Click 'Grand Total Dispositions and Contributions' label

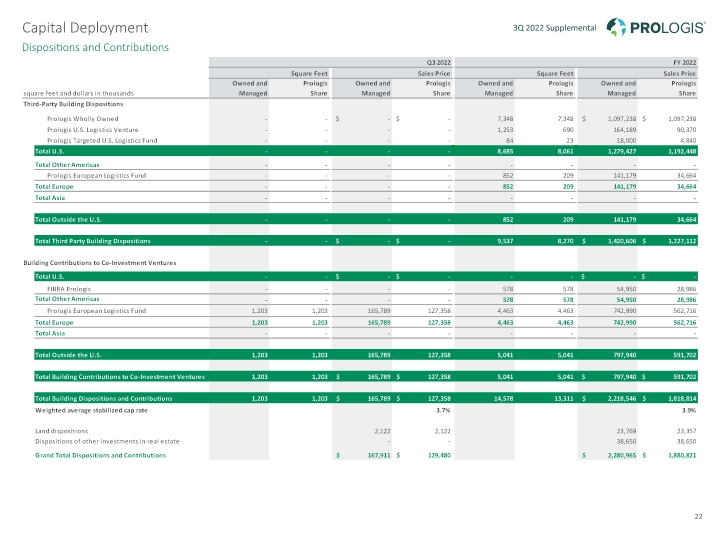click(101, 456)
